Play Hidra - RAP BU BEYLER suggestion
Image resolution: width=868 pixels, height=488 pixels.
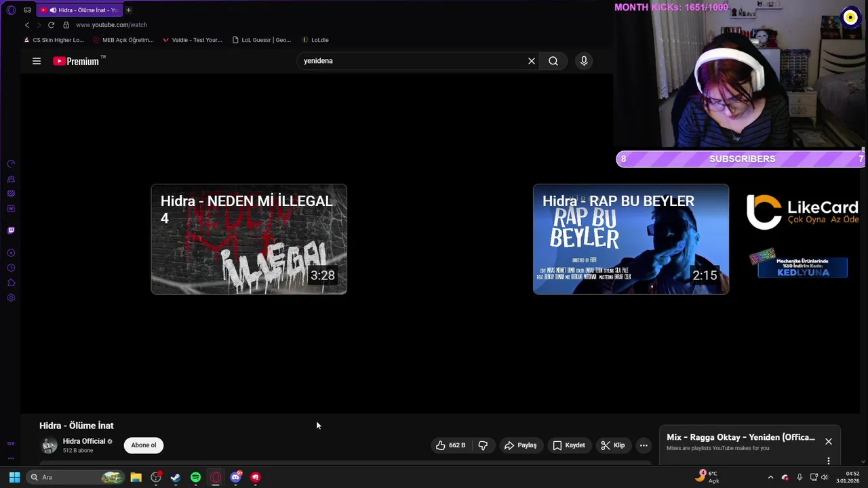click(631, 239)
